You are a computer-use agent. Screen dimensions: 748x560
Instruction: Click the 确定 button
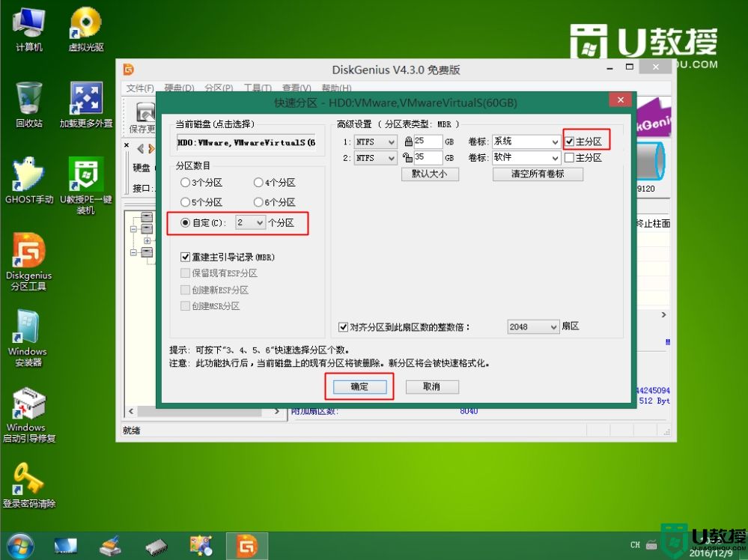pyautogui.click(x=359, y=387)
